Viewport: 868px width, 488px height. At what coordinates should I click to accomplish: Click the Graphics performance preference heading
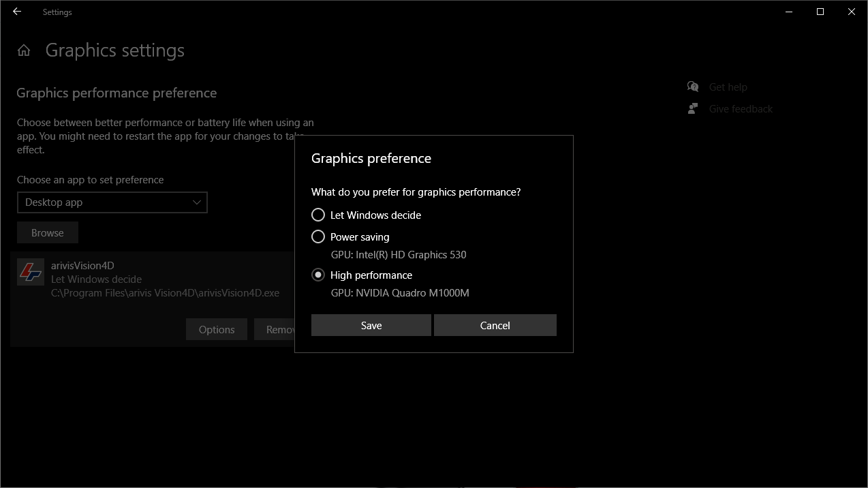click(x=117, y=93)
